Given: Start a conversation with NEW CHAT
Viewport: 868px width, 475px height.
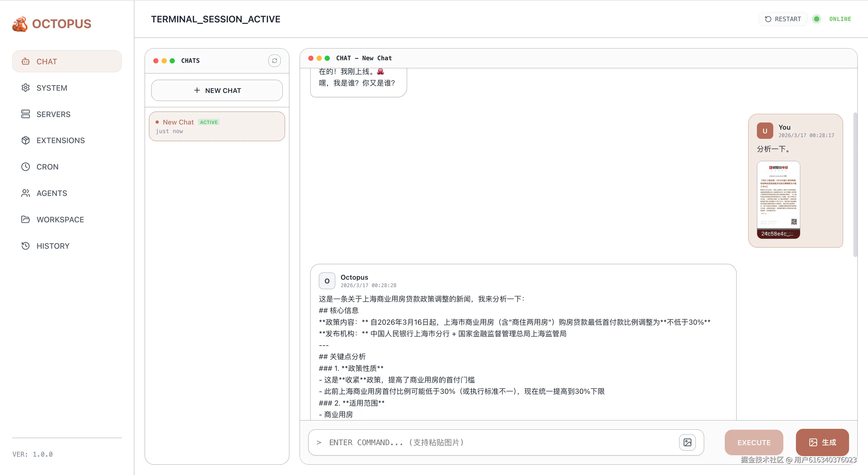Looking at the screenshot, I should point(217,90).
